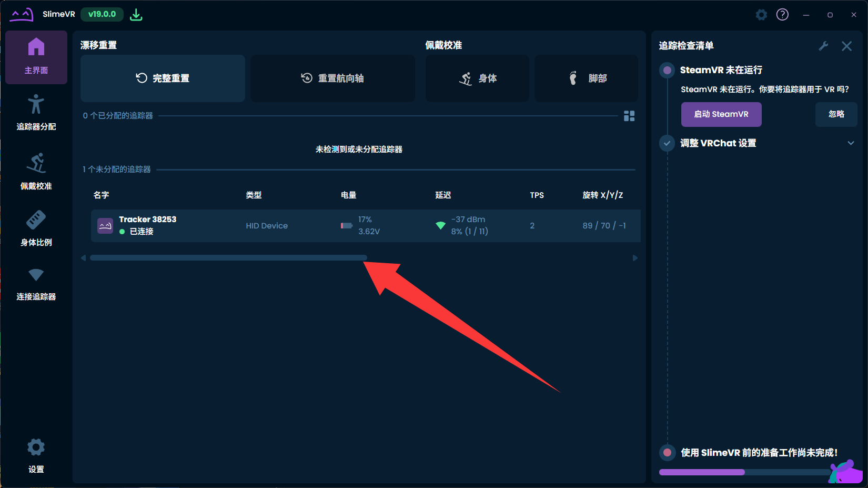Click the 重置航向轴 yaw reset button
The width and height of the screenshot is (868, 488).
(x=332, y=78)
